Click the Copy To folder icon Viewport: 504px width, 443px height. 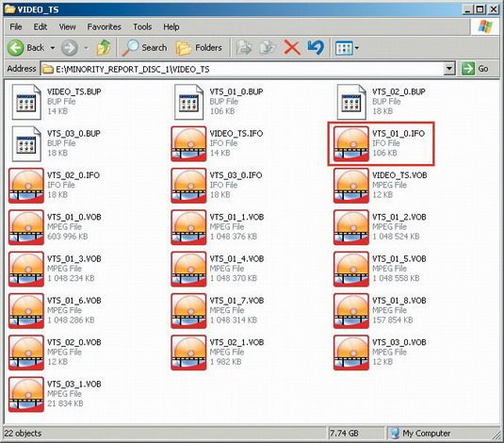[268, 48]
